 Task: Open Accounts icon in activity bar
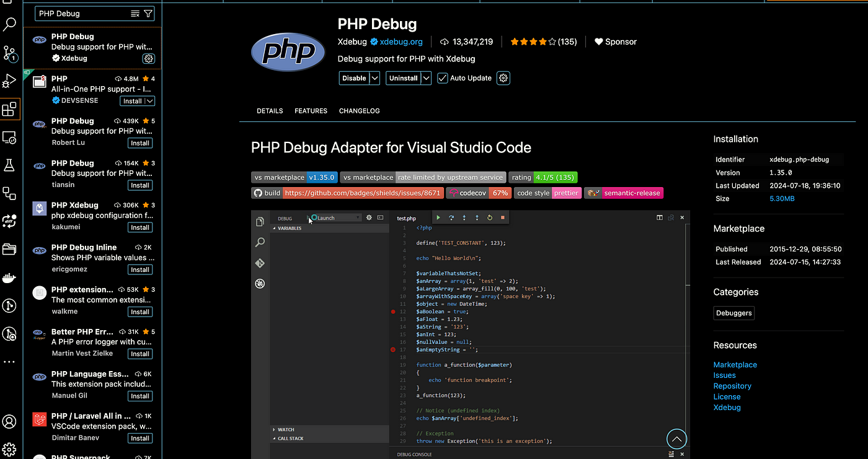coord(9,422)
